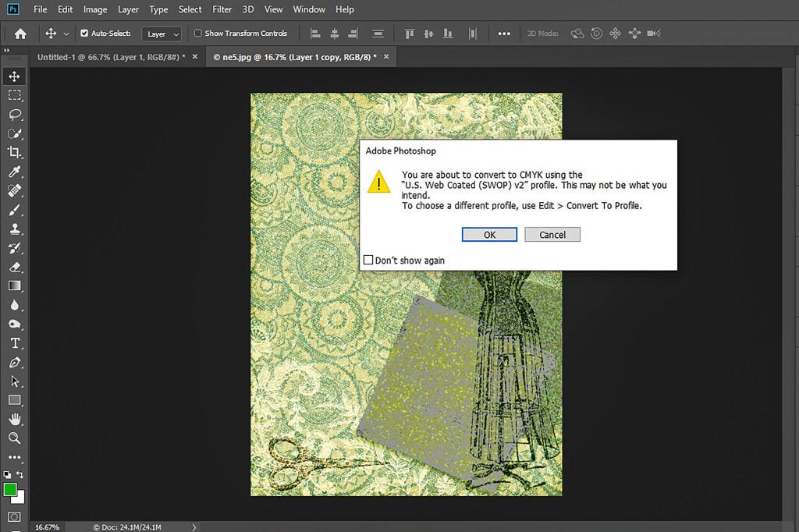
Task: Expand the status bar info arrow
Action: coord(194,527)
